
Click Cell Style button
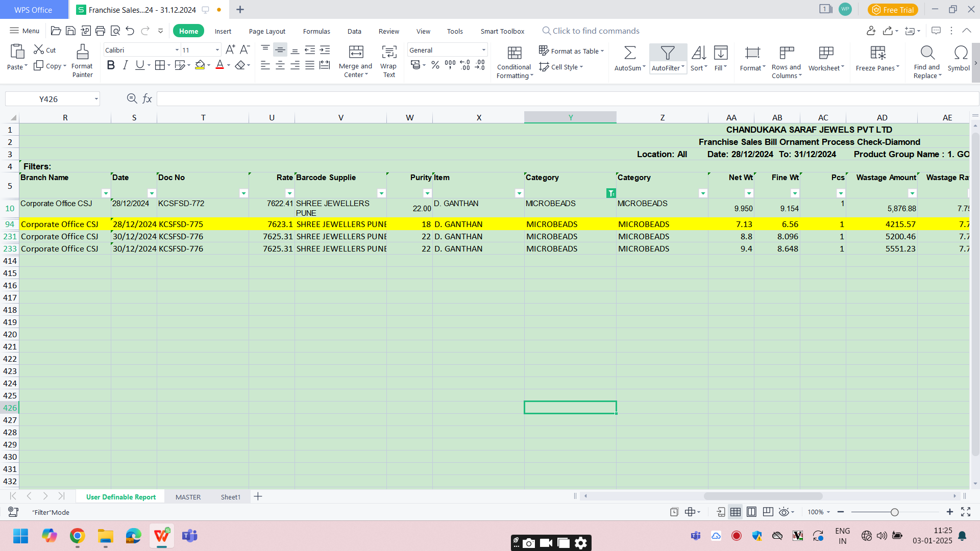[561, 67]
